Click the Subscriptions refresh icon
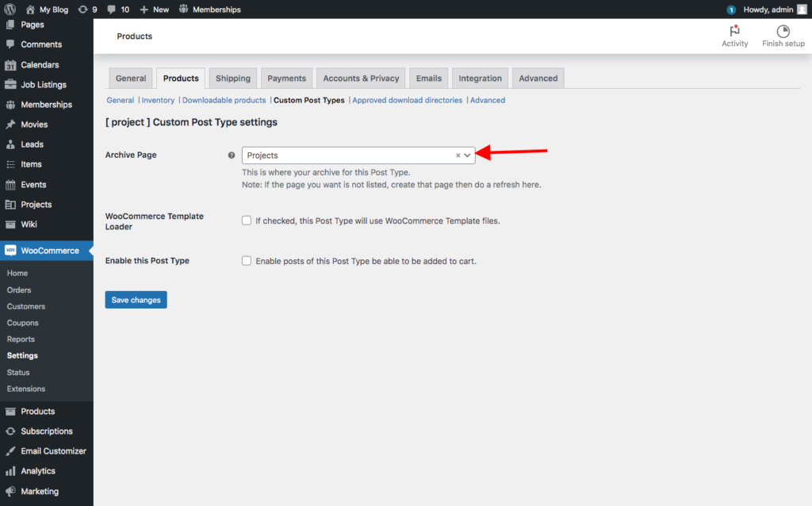 click(x=10, y=431)
